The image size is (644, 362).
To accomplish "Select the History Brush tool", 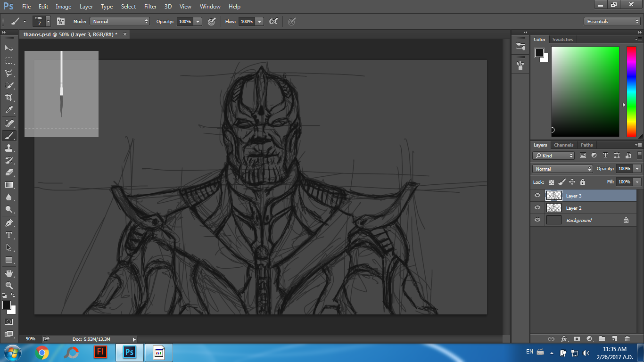I will [x=9, y=160].
